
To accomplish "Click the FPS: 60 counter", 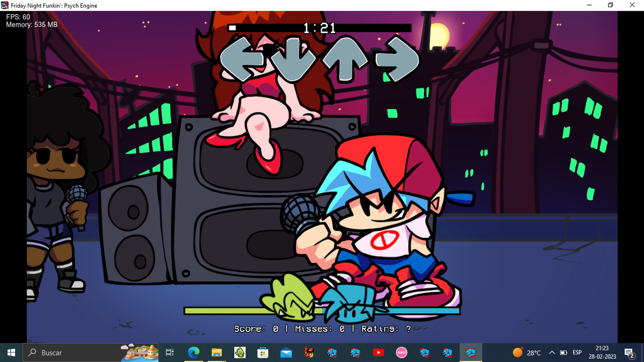I will [x=18, y=17].
